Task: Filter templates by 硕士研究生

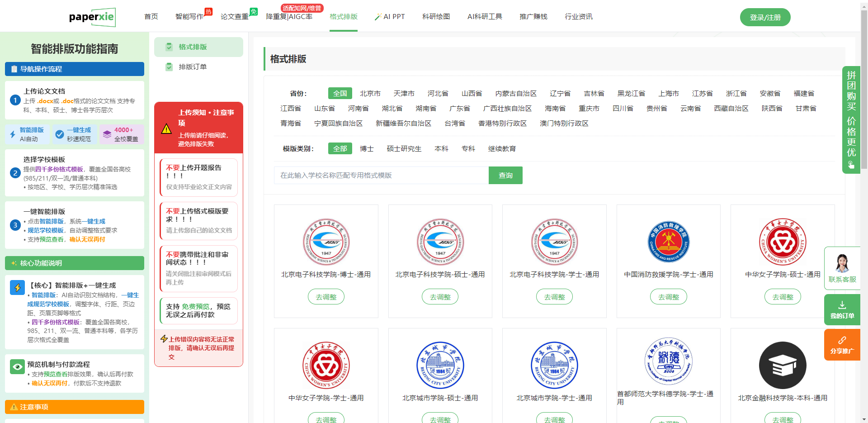Action: [404, 149]
